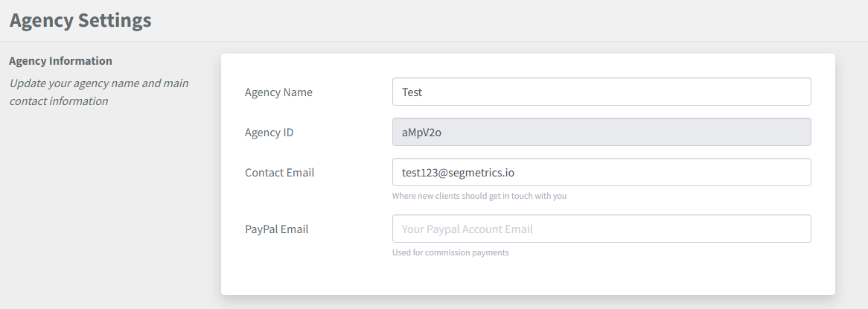868x309 pixels.
Task: Focus the Contact Email input box
Action: click(601, 172)
